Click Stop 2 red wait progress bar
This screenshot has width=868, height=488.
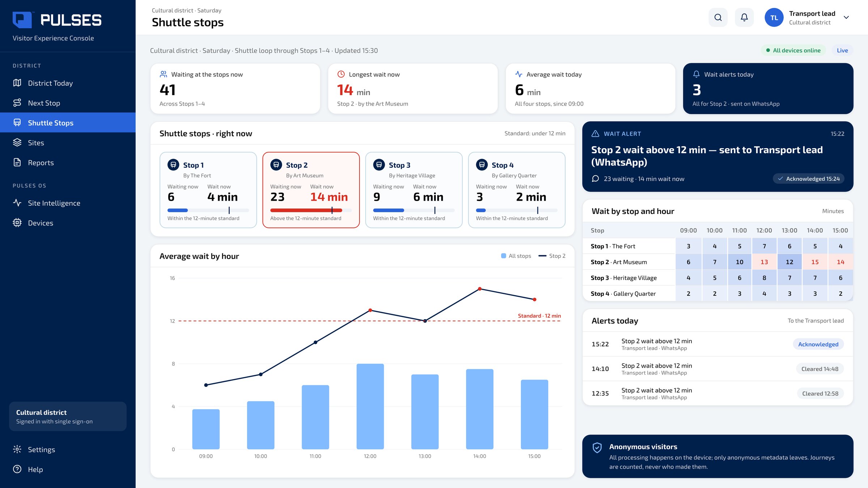tap(311, 210)
